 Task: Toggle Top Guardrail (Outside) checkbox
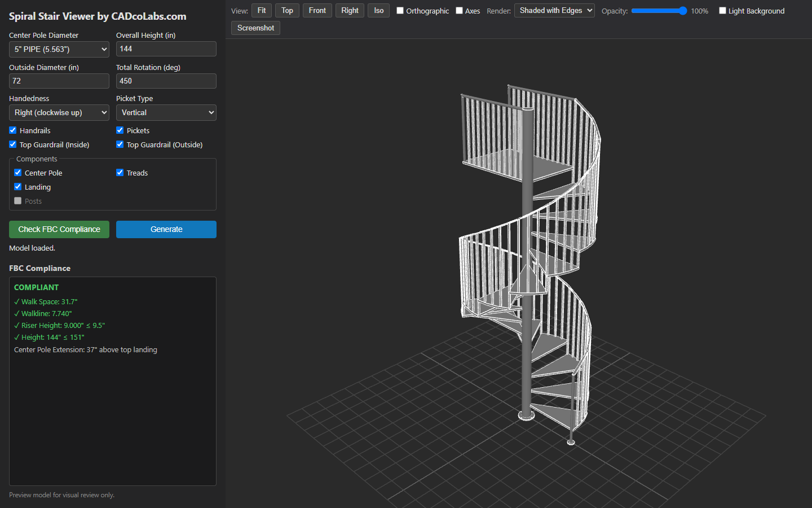(x=120, y=144)
